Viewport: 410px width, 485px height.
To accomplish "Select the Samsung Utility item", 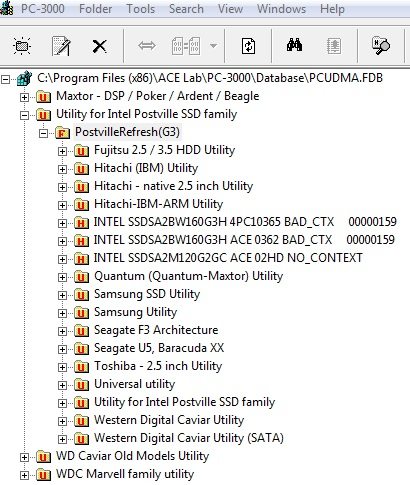I will 135,312.
